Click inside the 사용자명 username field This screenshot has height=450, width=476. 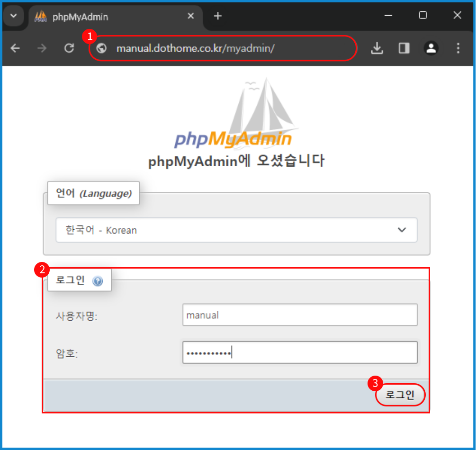[x=300, y=315]
